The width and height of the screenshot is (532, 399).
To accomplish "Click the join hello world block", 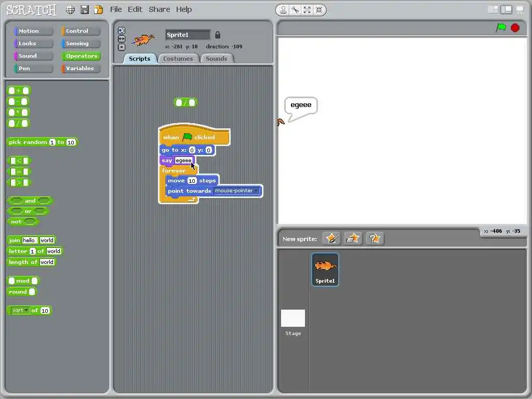I will pos(31,240).
